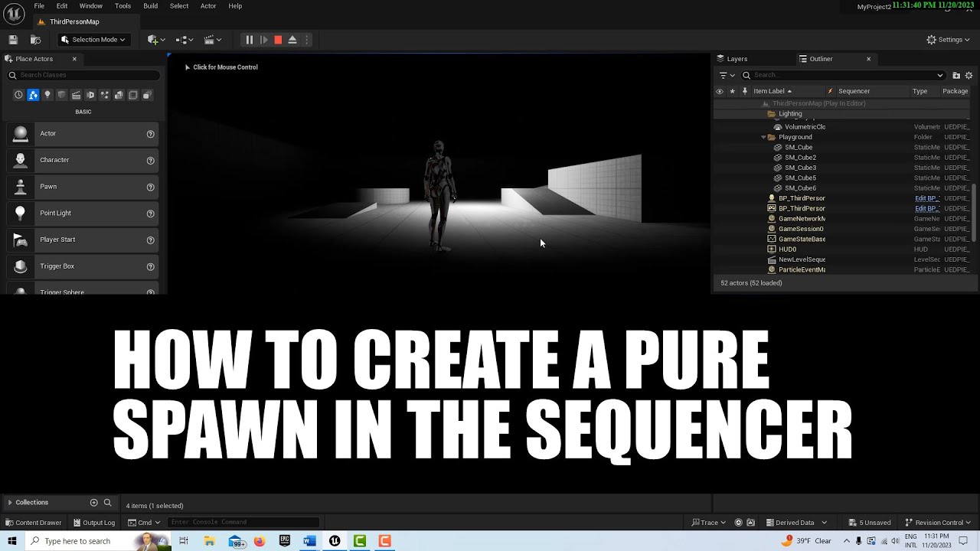Open the Selection Mode dropdown
The width and height of the screenshot is (980, 551).
(93, 40)
